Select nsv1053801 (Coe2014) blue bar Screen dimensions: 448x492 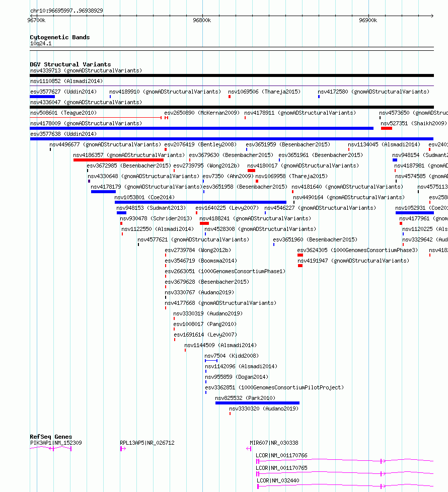tap(201, 202)
